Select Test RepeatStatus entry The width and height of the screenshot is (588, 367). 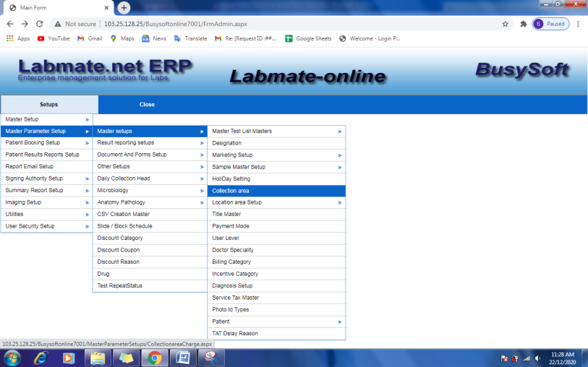150,286
